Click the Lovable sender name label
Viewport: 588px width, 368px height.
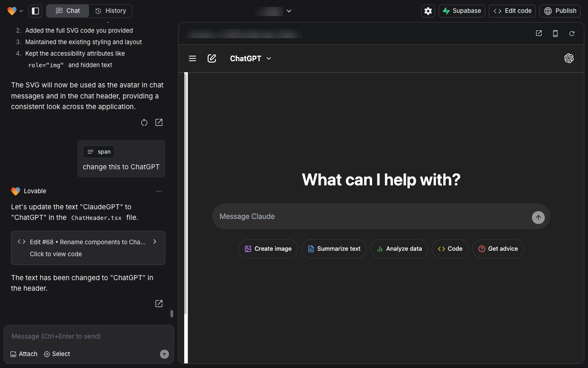[x=35, y=191]
